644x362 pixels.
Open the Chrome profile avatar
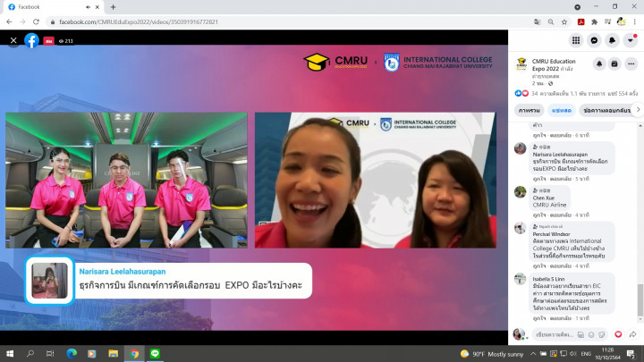(x=621, y=21)
